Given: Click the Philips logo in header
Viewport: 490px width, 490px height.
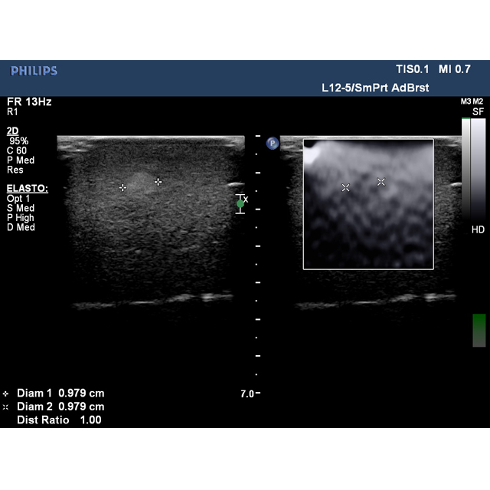Looking at the screenshot, I should coord(34,71).
